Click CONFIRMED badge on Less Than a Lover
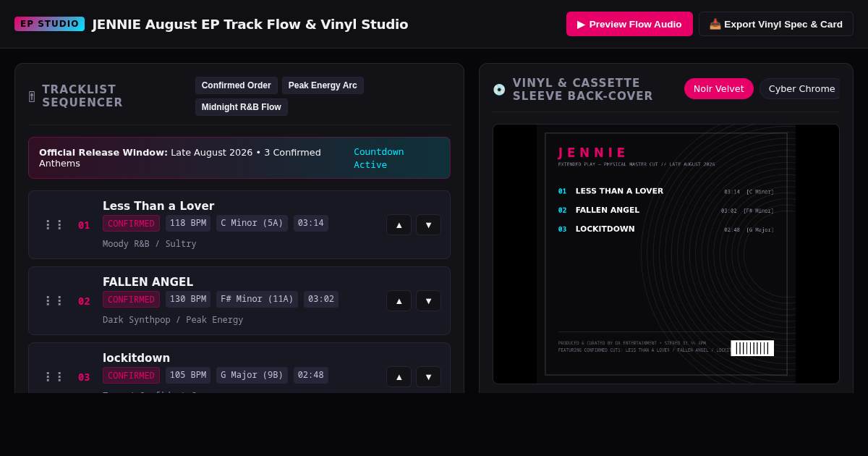Image resolution: width=868 pixels, height=456 pixels. pyautogui.click(x=131, y=223)
